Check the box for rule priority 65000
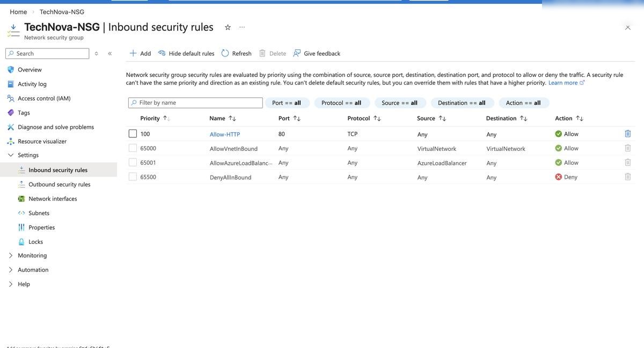 coord(133,148)
